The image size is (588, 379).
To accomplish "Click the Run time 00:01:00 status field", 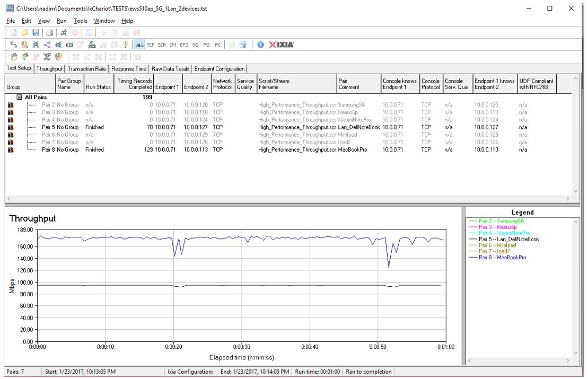I will click(317, 372).
